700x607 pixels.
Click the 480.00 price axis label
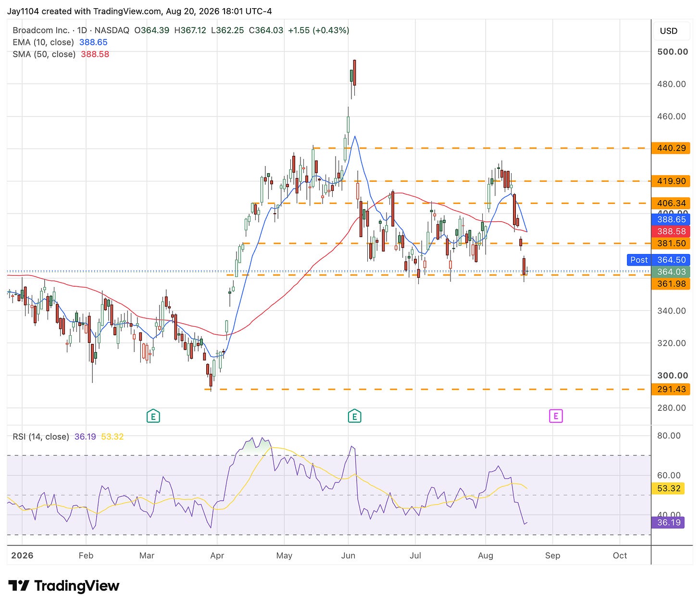click(672, 84)
